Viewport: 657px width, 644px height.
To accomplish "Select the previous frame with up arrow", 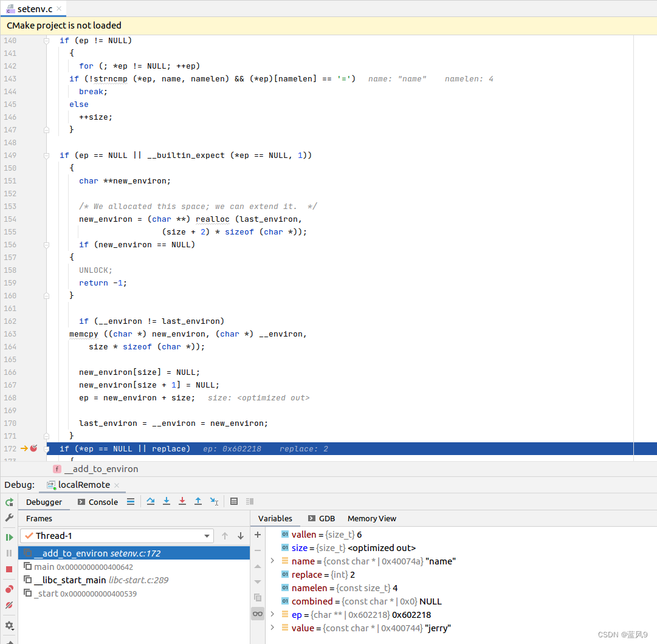I will (225, 536).
